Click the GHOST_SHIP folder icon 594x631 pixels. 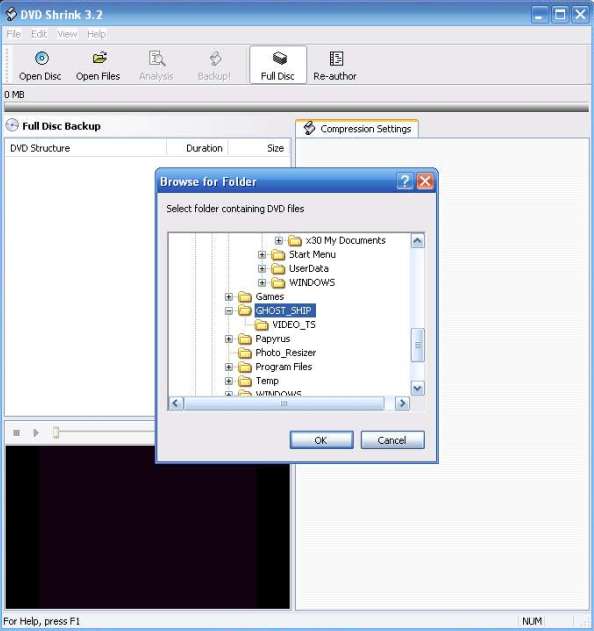pos(245,310)
